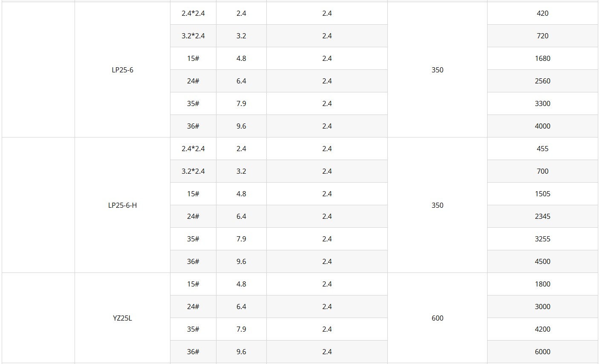Select the merged cell showing 600
The height and width of the screenshot is (364, 600).
[437, 318]
